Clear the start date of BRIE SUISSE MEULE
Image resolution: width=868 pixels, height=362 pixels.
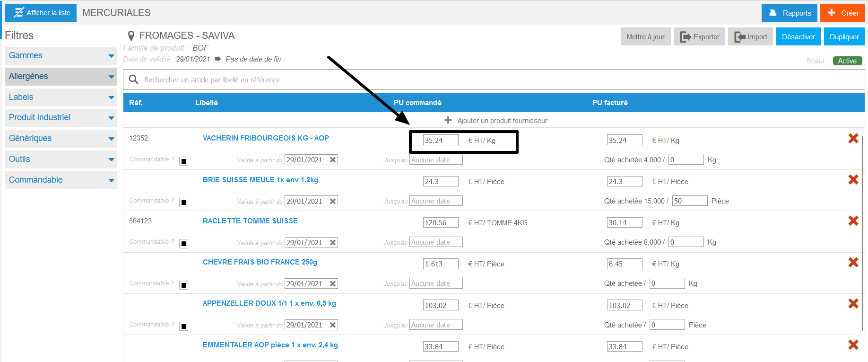(x=333, y=201)
